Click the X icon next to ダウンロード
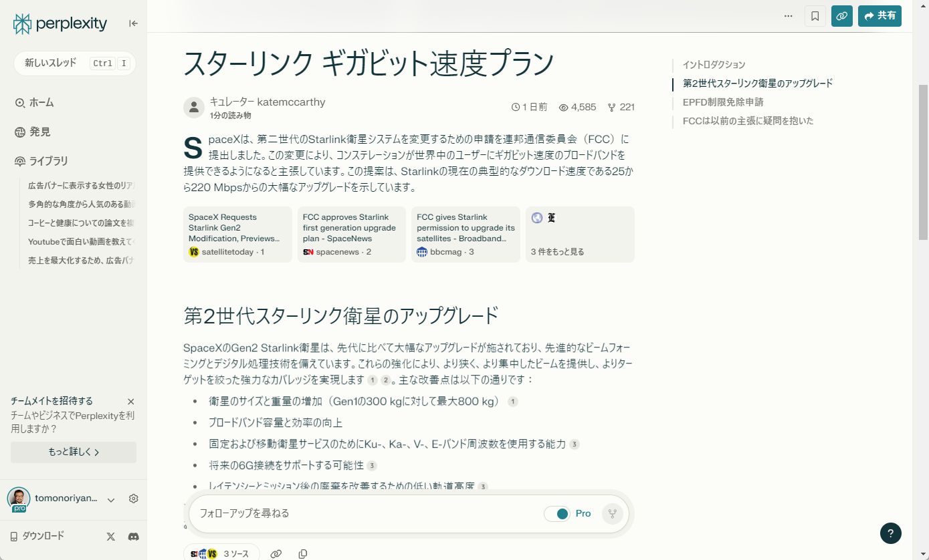 click(x=110, y=535)
